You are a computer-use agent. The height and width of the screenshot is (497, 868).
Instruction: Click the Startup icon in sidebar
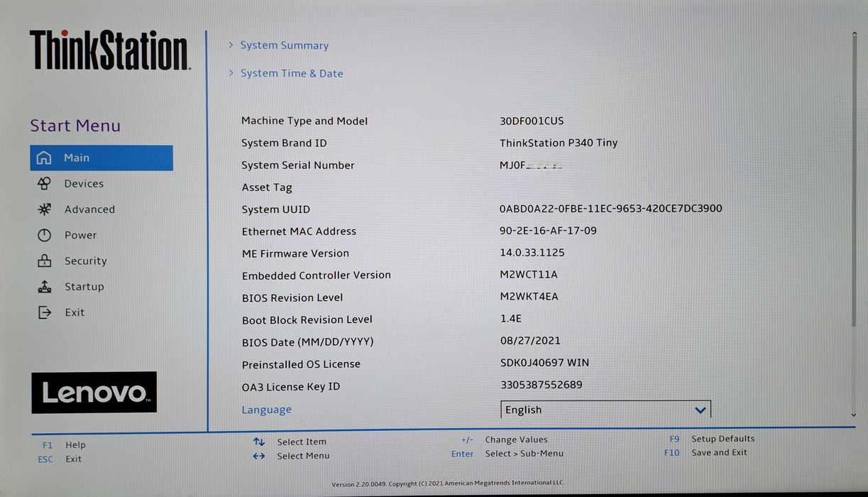pyautogui.click(x=44, y=287)
